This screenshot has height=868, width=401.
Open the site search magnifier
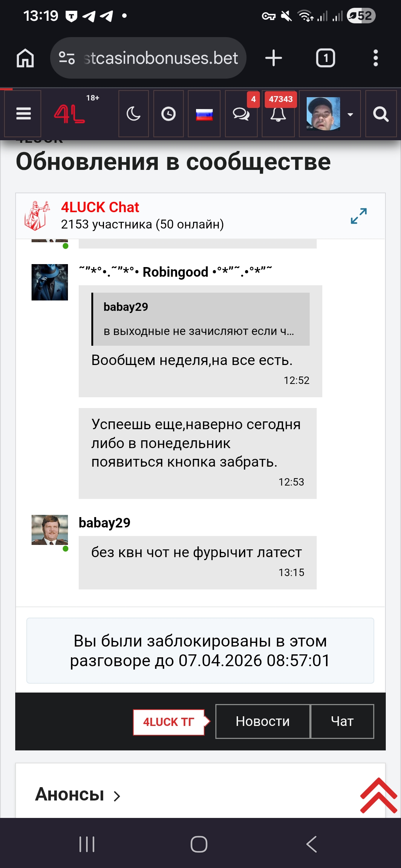pyautogui.click(x=381, y=114)
